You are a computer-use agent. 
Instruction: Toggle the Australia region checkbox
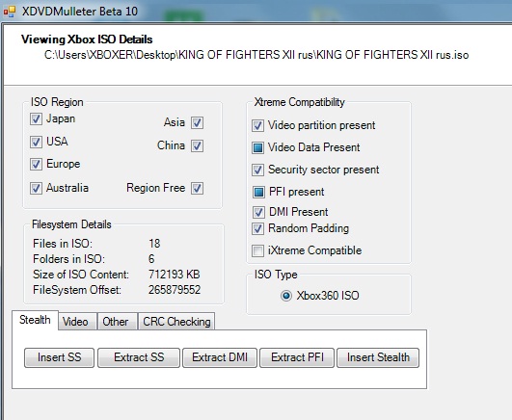tap(36, 188)
